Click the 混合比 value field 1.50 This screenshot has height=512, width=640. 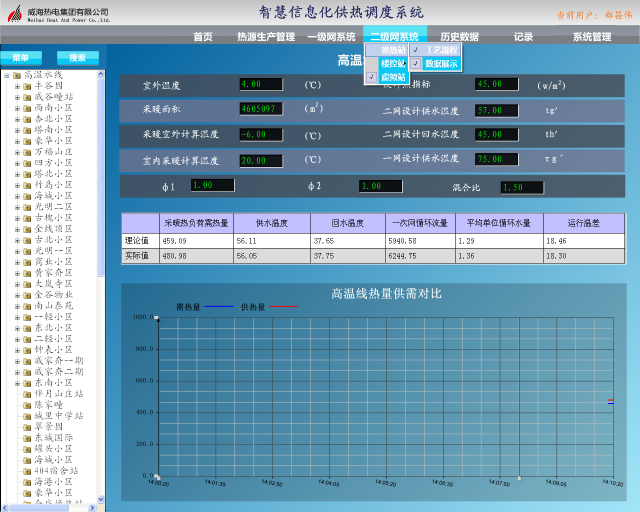(522, 187)
